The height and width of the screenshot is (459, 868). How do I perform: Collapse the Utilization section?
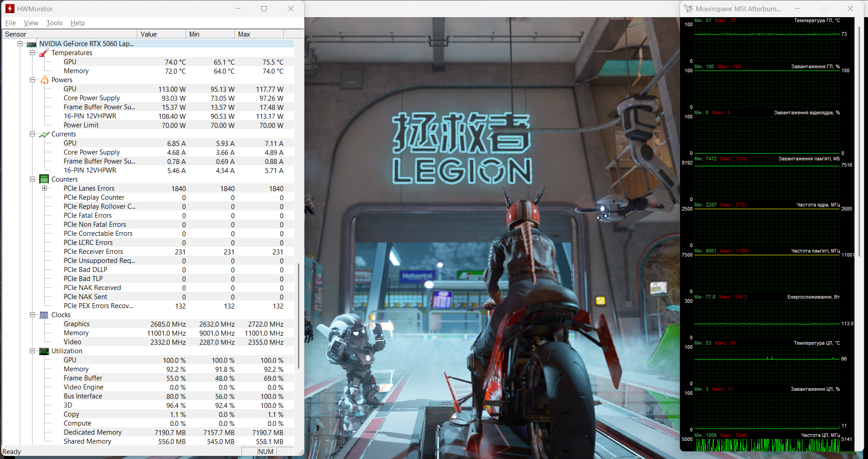point(33,351)
